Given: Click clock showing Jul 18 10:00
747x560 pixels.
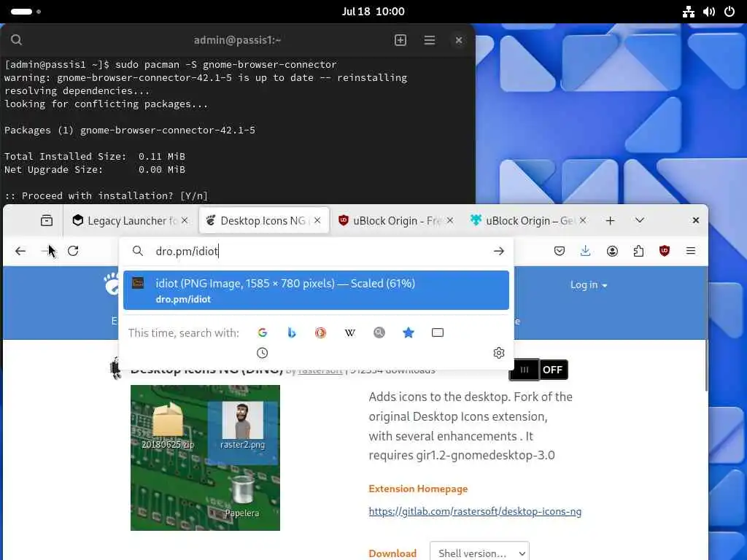Looking at the screenshot, I should pos(373,12).
